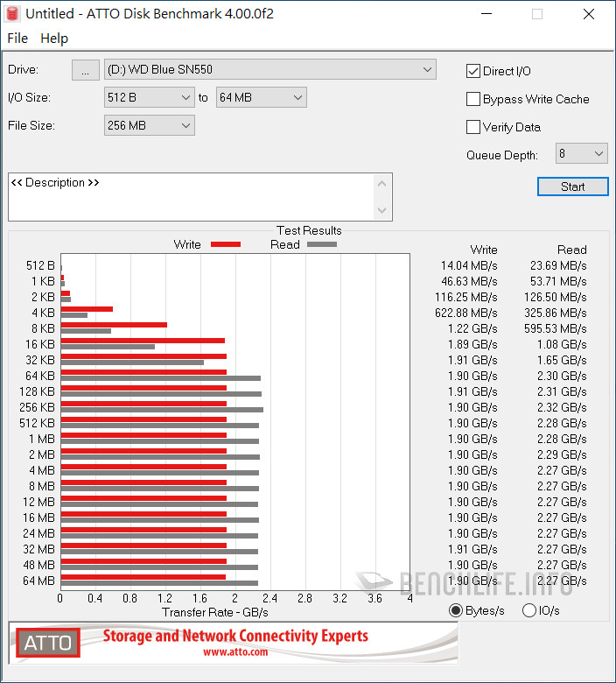
Task: Expand the File Size dropdown (256 MB)
Action: tap(150, 125)
